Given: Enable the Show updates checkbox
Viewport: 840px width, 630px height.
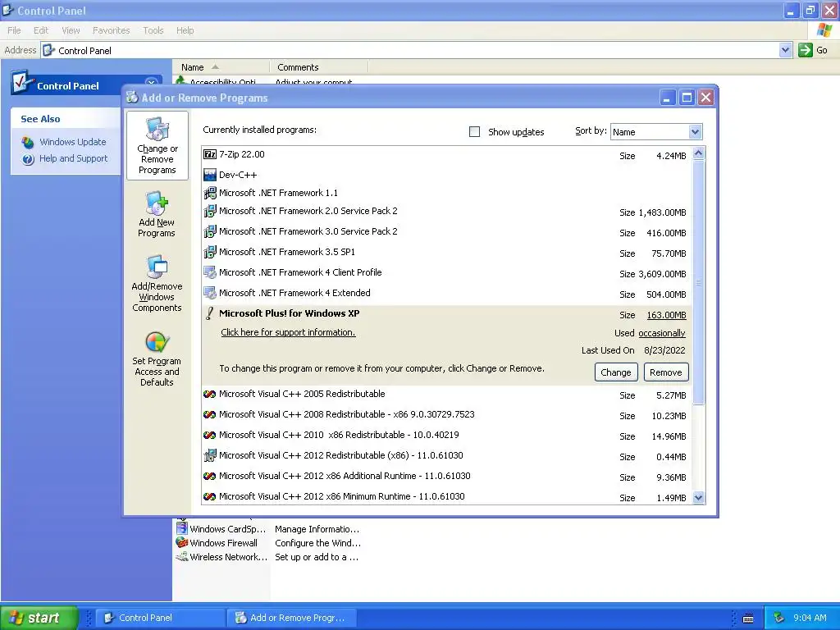Looking at the screenshot, I should (474, 132).
